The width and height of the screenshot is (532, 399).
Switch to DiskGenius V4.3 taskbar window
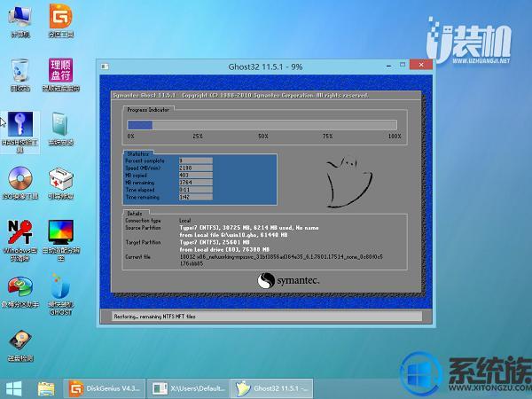pos(104,389)
